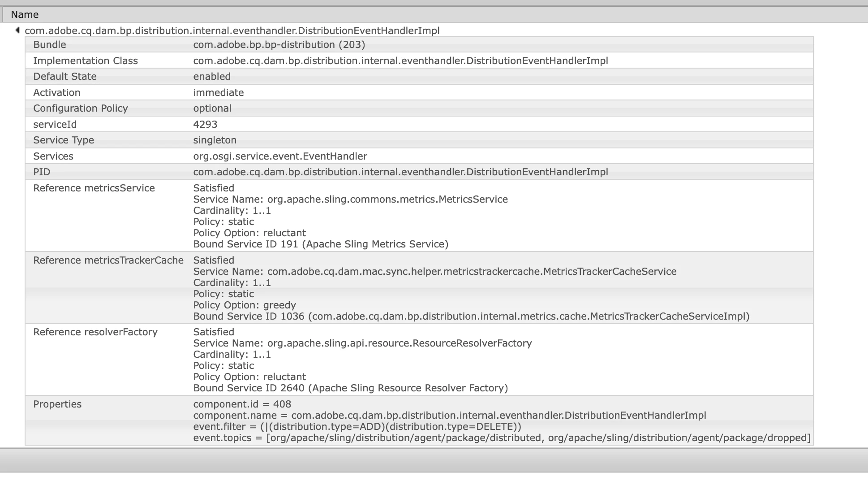Select the Implementation Class value

(400, 61)
